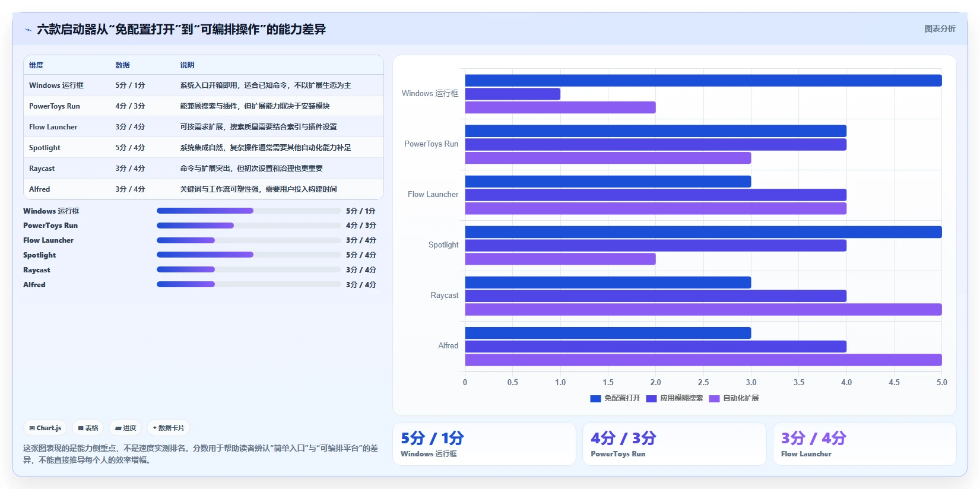Click Raycast 免配置打开 chart bar
This screenshot has height=489, width=980.
(x=608, y=282)
